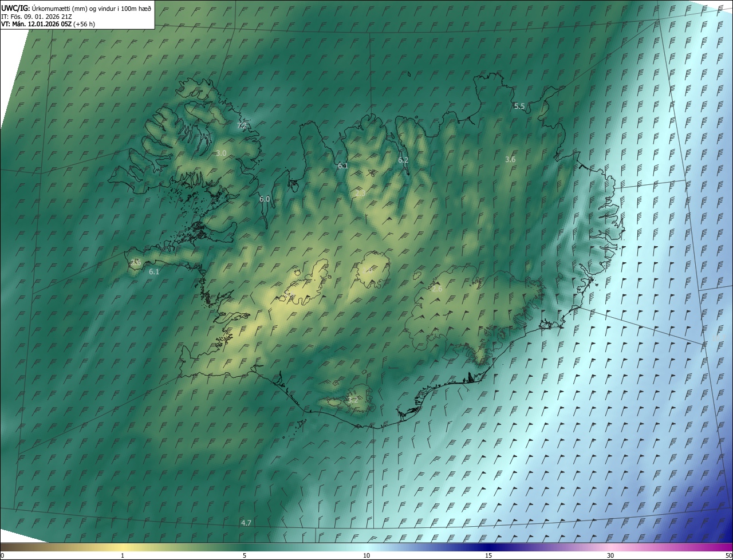
Task: Click the valid time "VT: Mán. 12.01.2026 05Z (+56 h)"
Action: (x=48, y=24)
